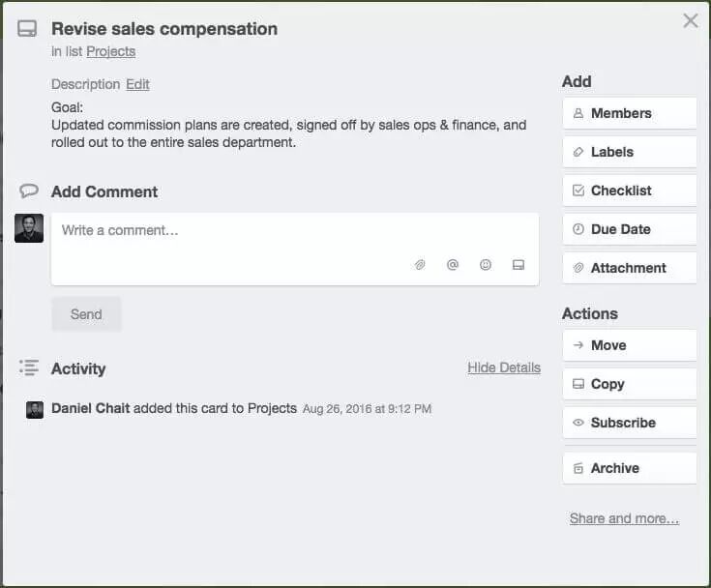This screenshot has height=588, width=711.
Task: Add an Attachment from sidebar
Action: (630, 268)
